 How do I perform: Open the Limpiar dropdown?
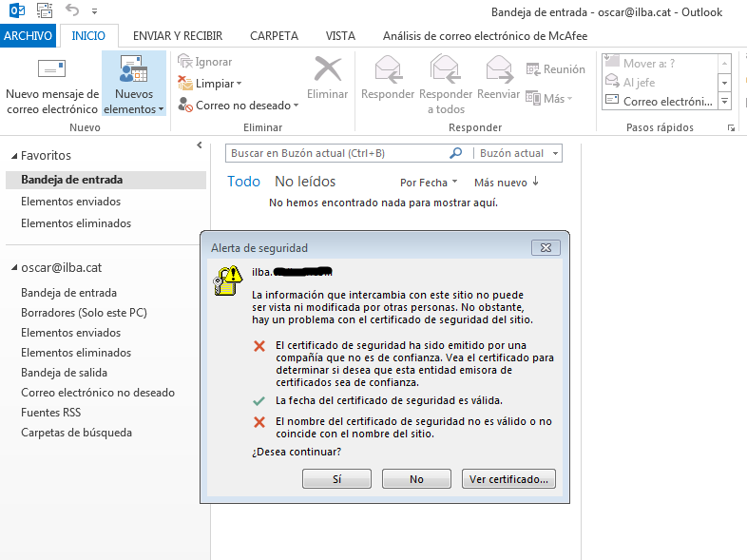click(210, 83)
